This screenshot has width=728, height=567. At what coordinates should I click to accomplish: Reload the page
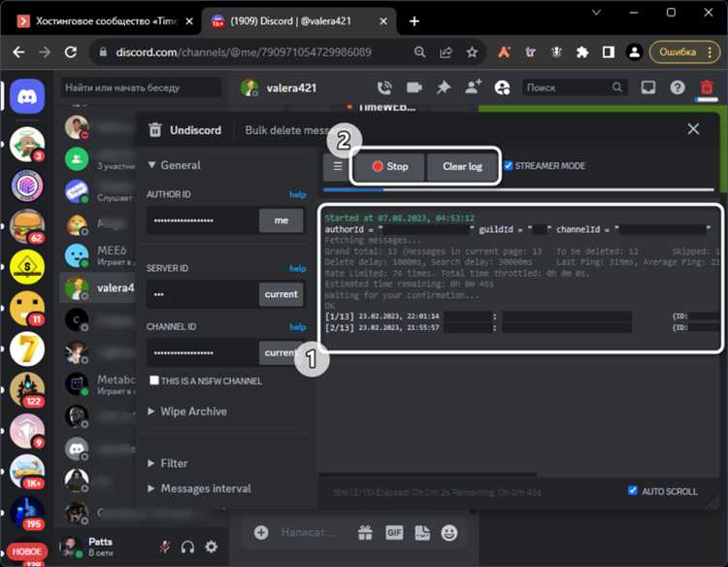click(71, 52)
